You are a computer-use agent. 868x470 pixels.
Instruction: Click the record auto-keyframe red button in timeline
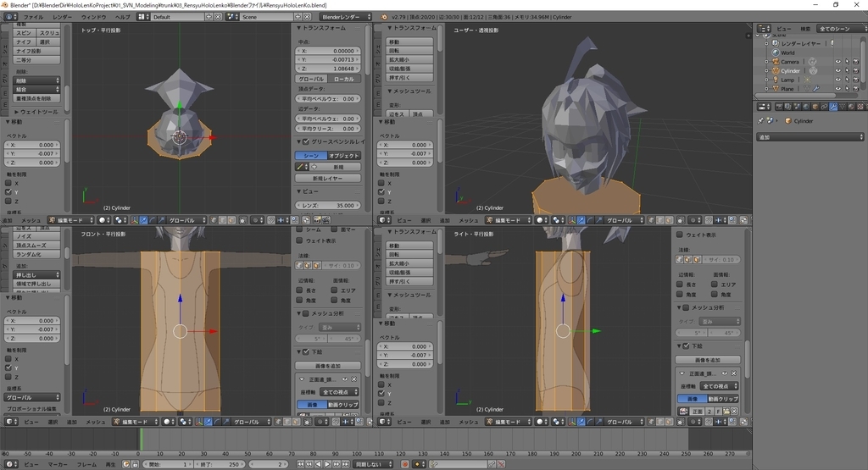click(405, 464)
